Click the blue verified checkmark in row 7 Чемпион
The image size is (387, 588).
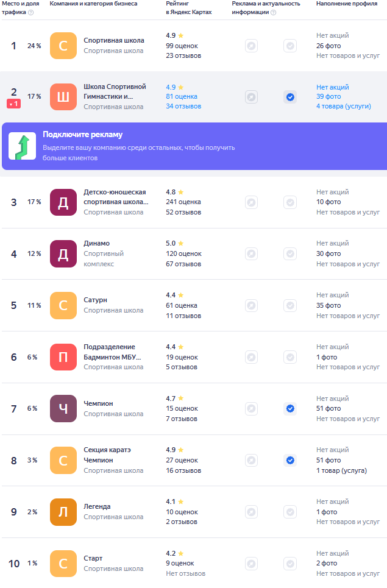[x=290, y=409]
